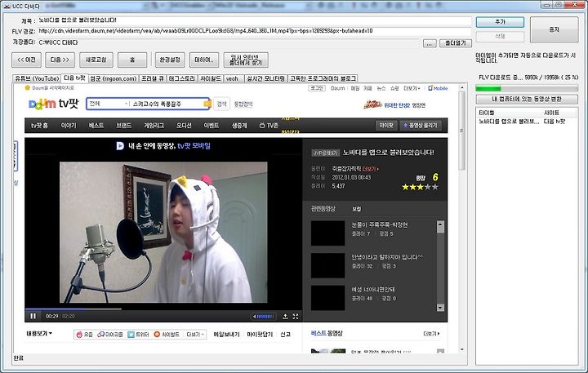Click the TV존 icon in the nav bar
Image resolution: width=588 pixels, height=373 pixels.
(262, 126)
